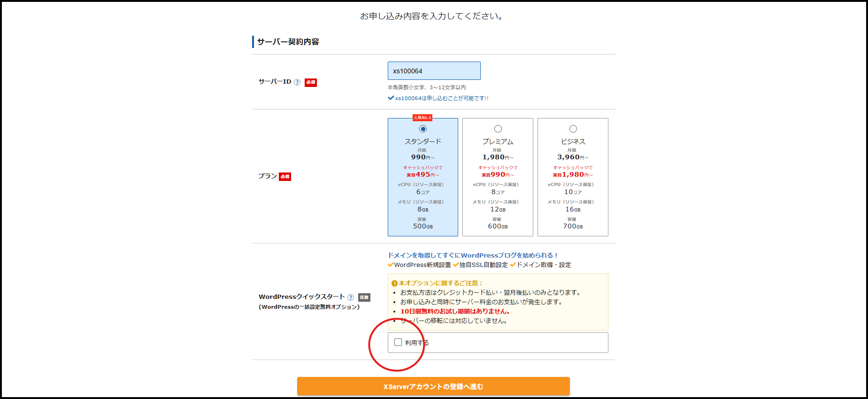
Task: Click お支払方法はクレジットカード払い notice line
Action: tap(491, 292)
